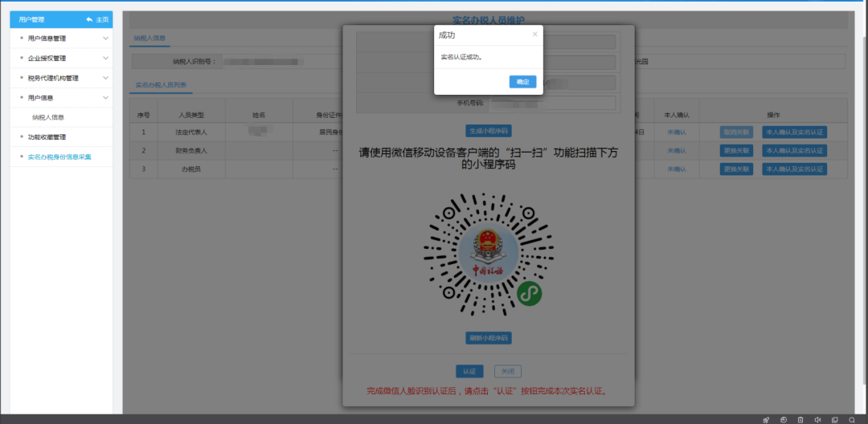
Task: Click the 刷新小程序码 button
Action: click(489, 338)
